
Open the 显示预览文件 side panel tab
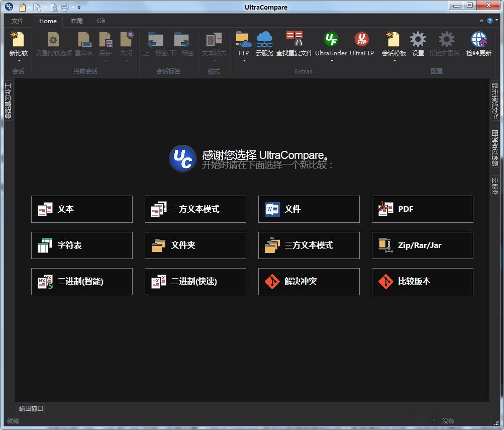point(494,101)
